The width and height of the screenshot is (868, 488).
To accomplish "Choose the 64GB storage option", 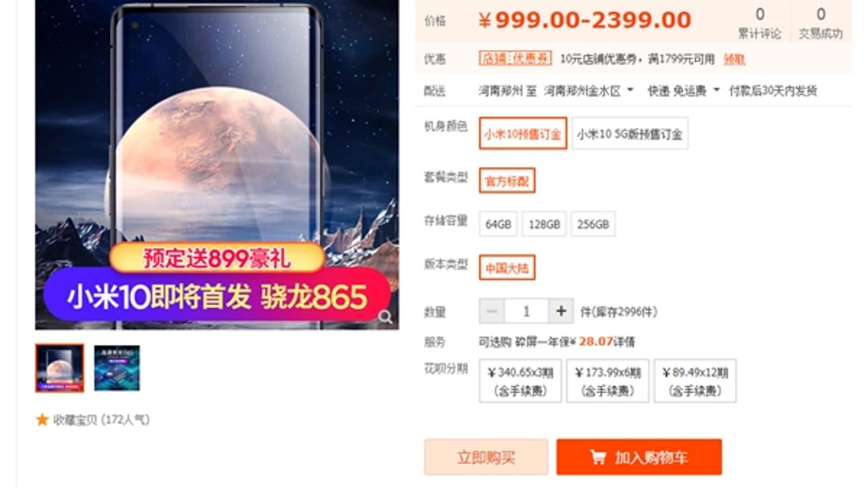I will (498, 224).
